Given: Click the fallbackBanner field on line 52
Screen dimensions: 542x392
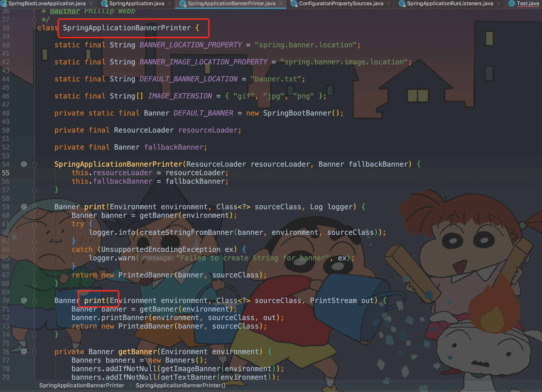Looking at the screenshot, I should [173, 147].
